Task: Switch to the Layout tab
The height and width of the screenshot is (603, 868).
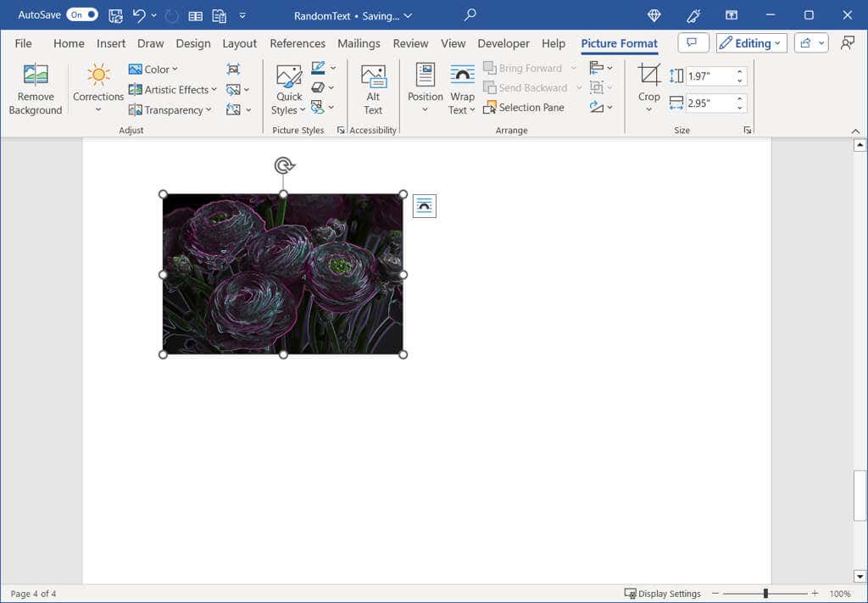Action: coord(239,43)
